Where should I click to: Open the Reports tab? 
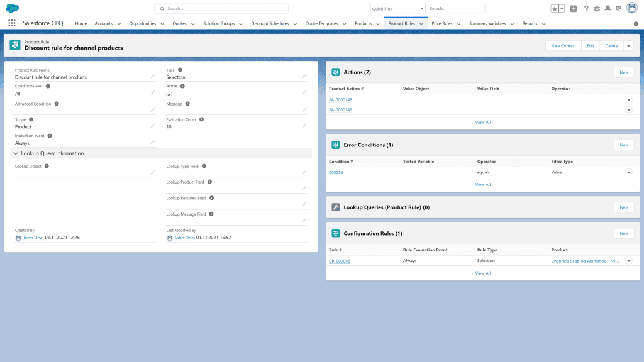click(x=530, y=23)
